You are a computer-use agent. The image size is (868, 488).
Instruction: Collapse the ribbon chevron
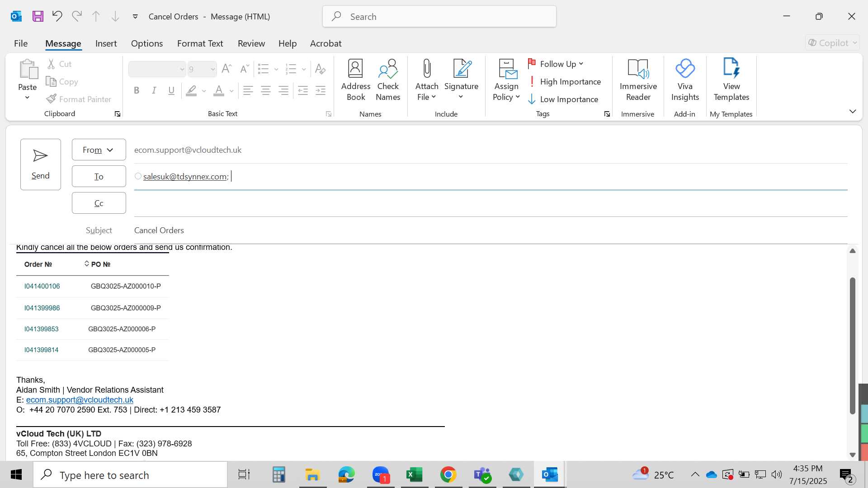(x=853, y=111)
